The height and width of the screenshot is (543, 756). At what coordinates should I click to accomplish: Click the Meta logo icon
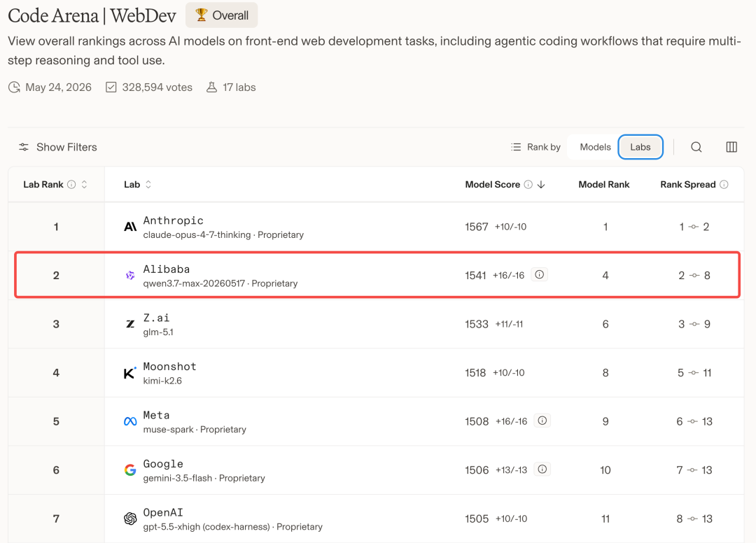[x=130, y=421]
